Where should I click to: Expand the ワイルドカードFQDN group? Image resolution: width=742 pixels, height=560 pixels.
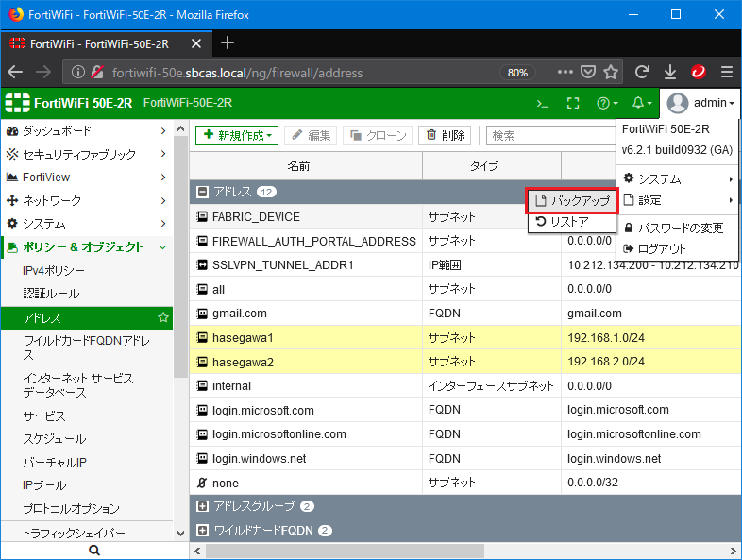202,530
